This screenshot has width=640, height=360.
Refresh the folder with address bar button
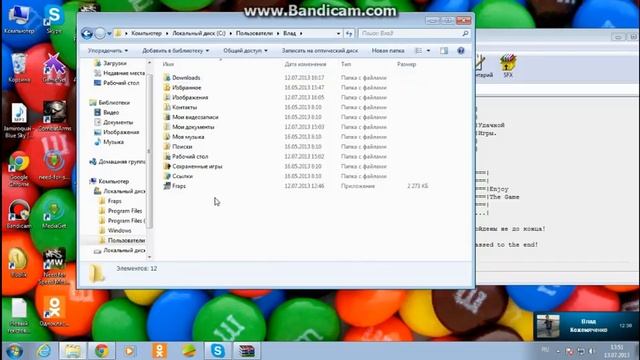tap(349, 33)
